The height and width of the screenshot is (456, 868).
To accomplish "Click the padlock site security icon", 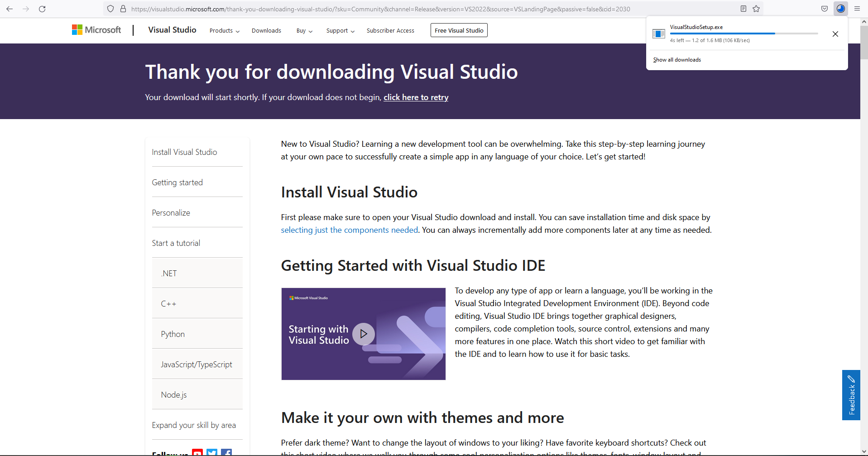I will [x=123, y=9].
